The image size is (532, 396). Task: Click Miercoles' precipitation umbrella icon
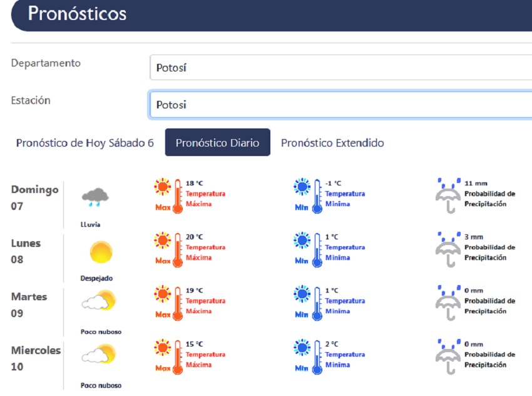[448, 357]
